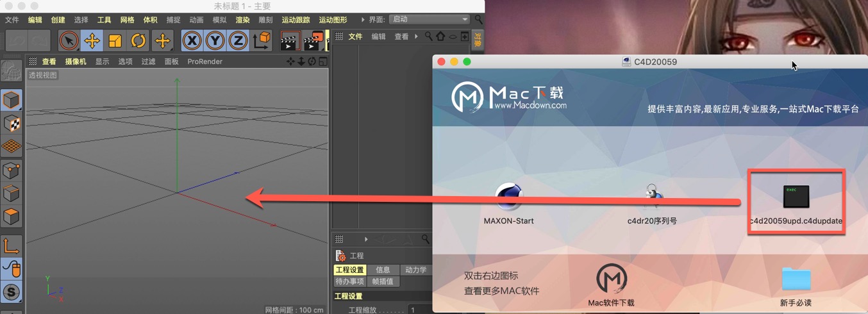Toggle Y axis lock
The image size is (868, 314).
click(215, 41)
